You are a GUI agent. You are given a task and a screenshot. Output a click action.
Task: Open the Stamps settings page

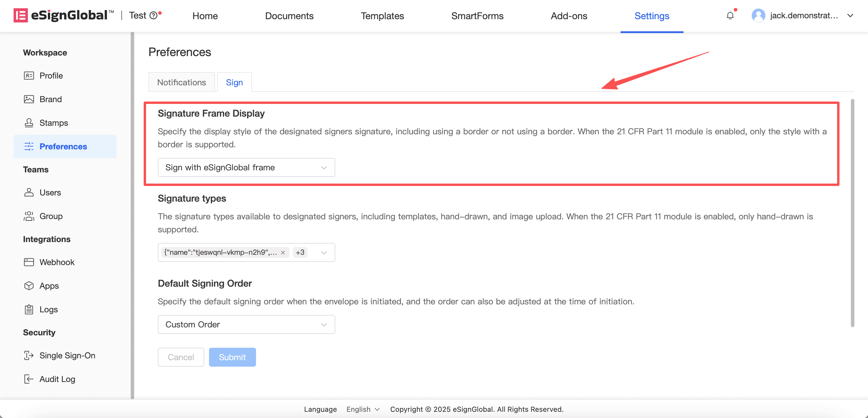(53, 123)
